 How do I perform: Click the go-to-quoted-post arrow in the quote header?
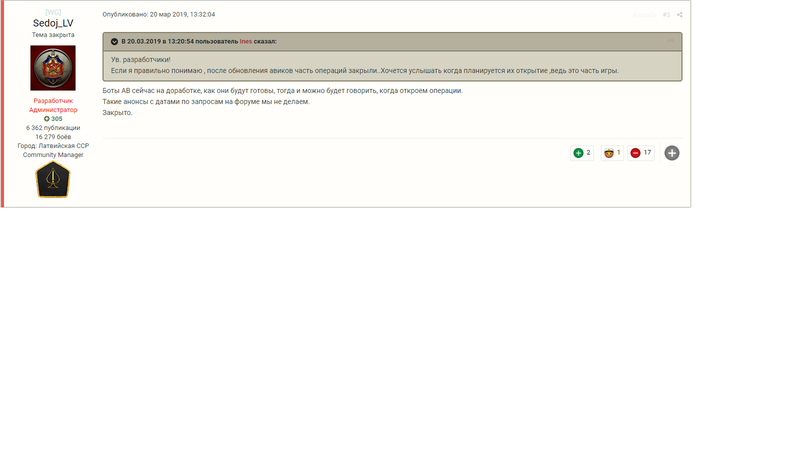point(671,41)
